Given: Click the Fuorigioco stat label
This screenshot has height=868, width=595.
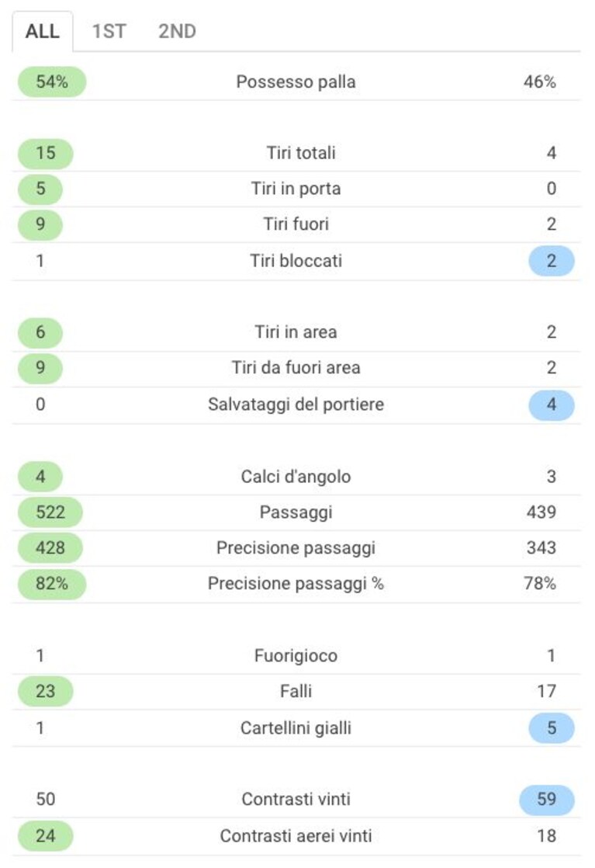Looking at the screenshot, I should (296, 655).
